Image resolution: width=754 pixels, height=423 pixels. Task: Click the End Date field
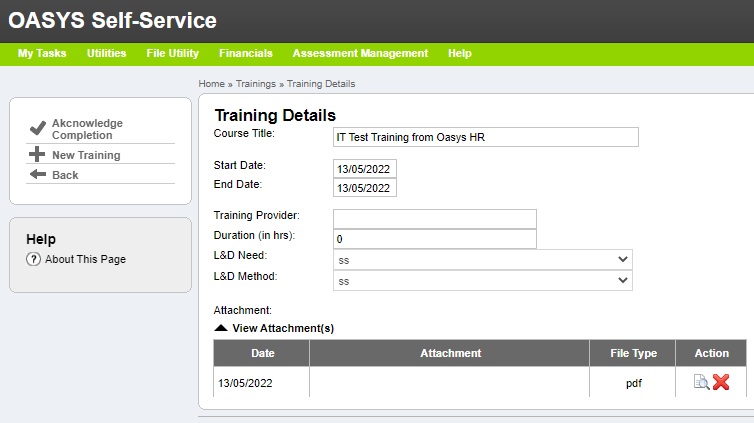click(x=364, y=188)
